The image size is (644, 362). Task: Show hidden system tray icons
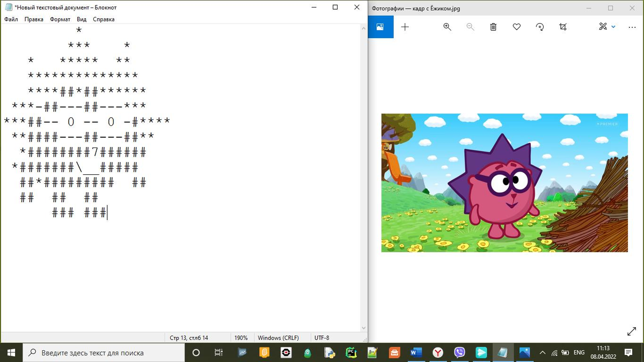coord(542,352)
